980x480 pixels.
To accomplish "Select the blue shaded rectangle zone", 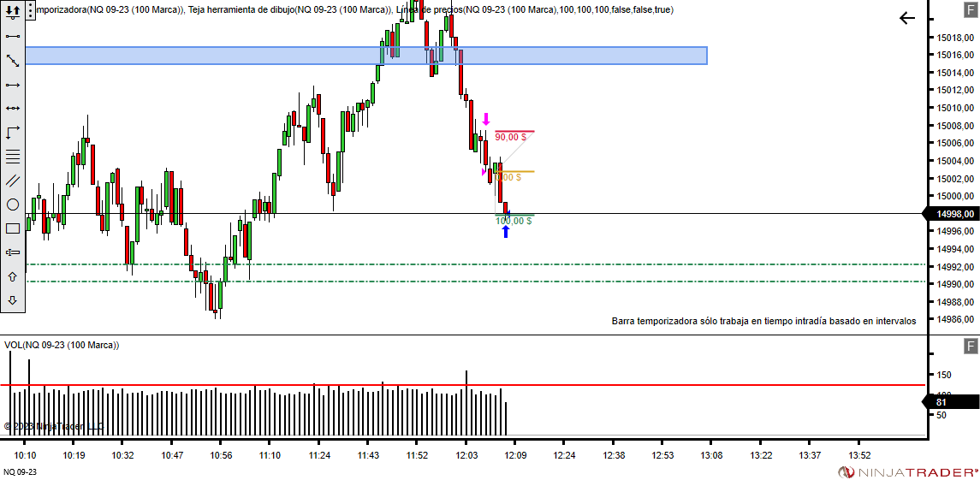I will point(366,56).
